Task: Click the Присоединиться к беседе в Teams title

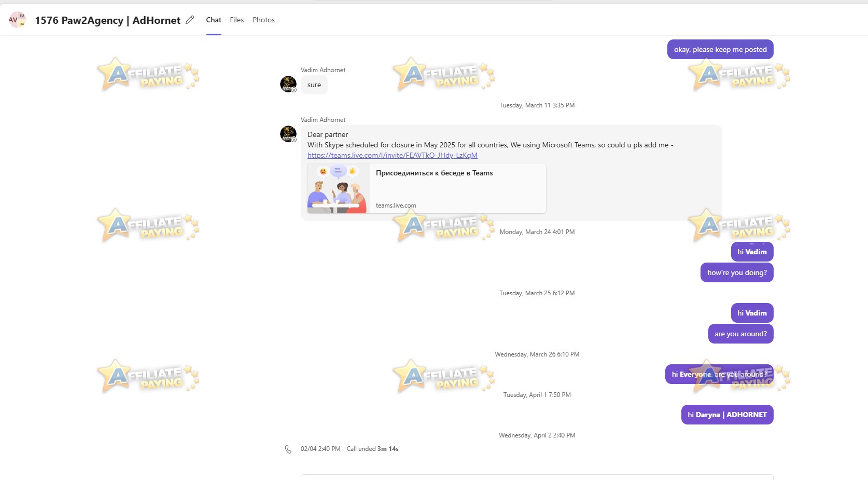Action: click(x=435, y=173)
